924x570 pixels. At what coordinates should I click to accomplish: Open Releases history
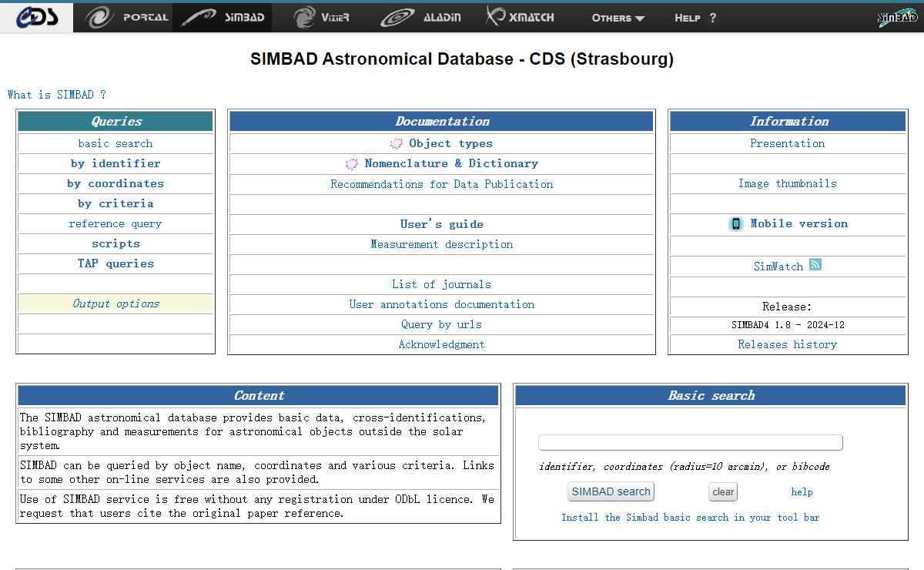coord(788,344)
